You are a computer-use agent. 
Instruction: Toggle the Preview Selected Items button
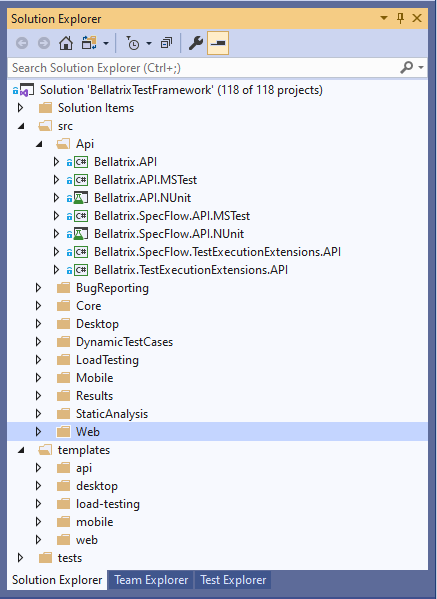[x=218, y=43]
